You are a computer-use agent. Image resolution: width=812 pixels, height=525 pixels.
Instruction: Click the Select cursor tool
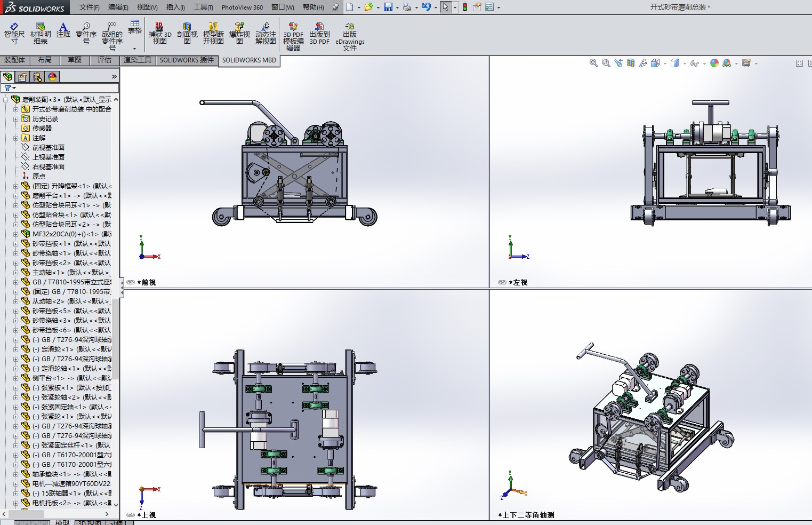coord(445,7)
